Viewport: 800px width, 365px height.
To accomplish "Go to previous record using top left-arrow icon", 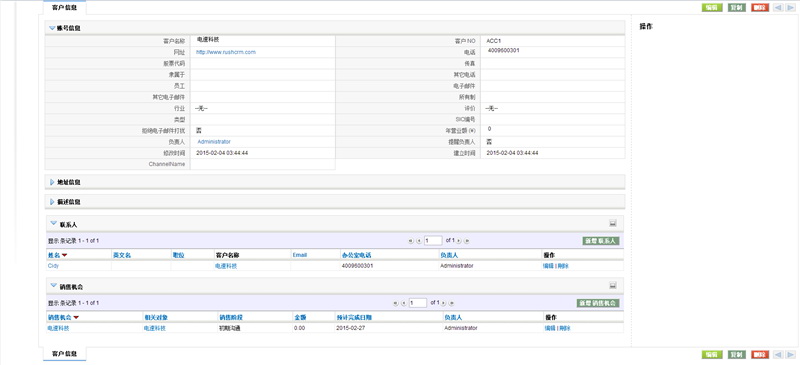I will click(x=779, y=8).
